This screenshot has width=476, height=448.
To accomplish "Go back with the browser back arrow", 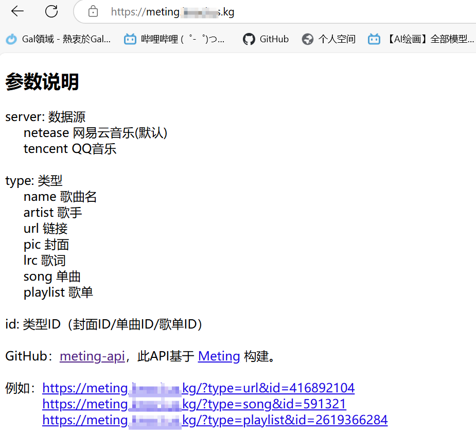I will pos(17,11).
